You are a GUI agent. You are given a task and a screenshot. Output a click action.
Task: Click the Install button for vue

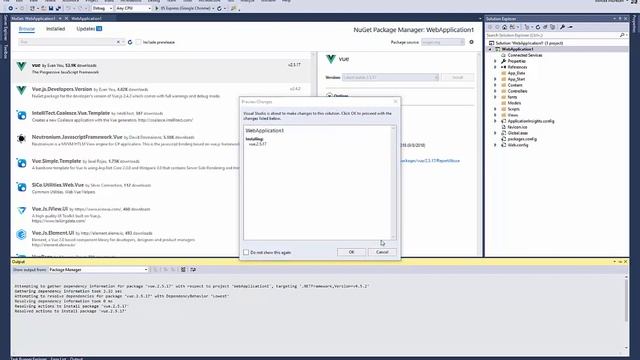point(458,77)
